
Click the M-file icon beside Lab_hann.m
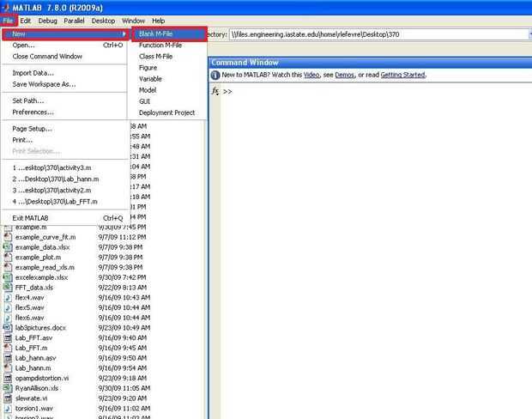click(8, 367)
